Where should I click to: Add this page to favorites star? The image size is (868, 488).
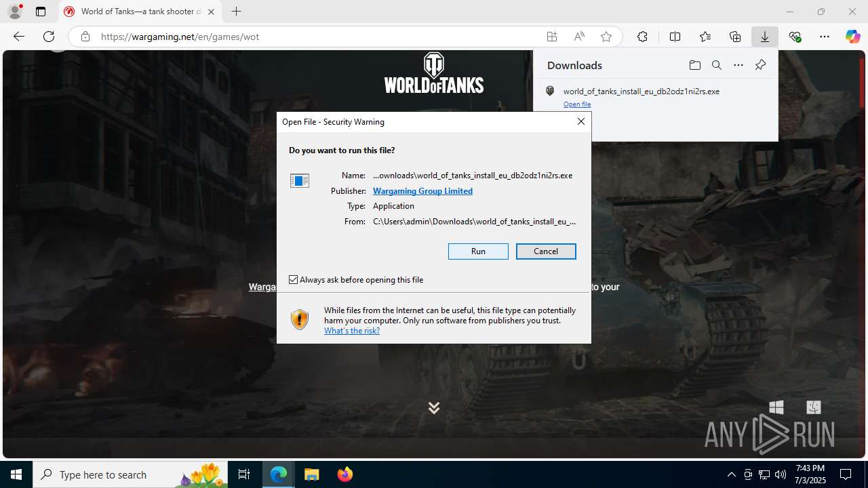click(606, 37)
